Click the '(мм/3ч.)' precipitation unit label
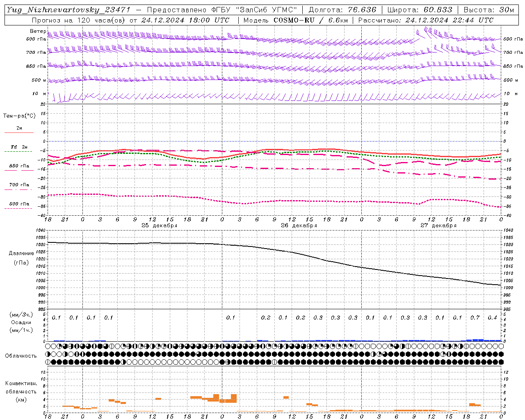The height and width of the screenshot is (420, 525). pyautogui.click(x=21, y=315)
